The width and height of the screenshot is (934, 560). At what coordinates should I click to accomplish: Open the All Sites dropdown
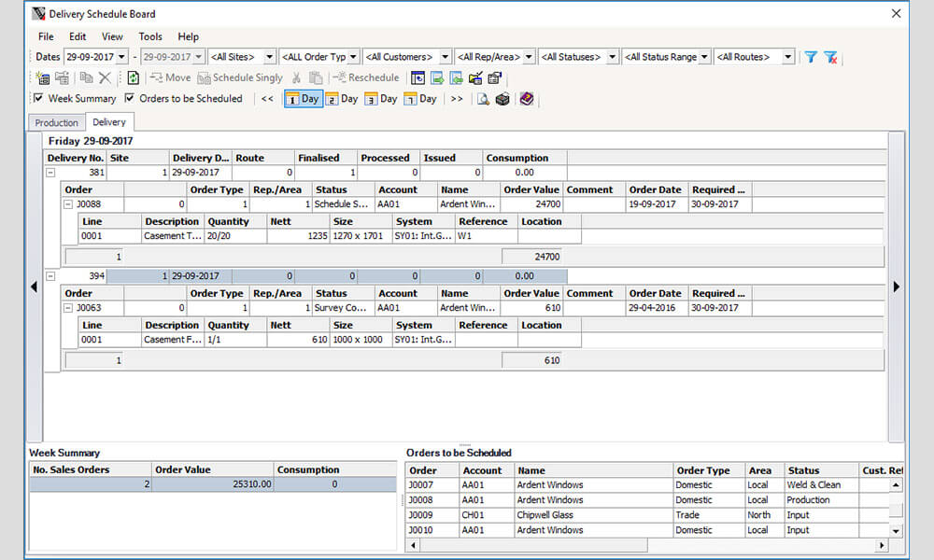270,57
